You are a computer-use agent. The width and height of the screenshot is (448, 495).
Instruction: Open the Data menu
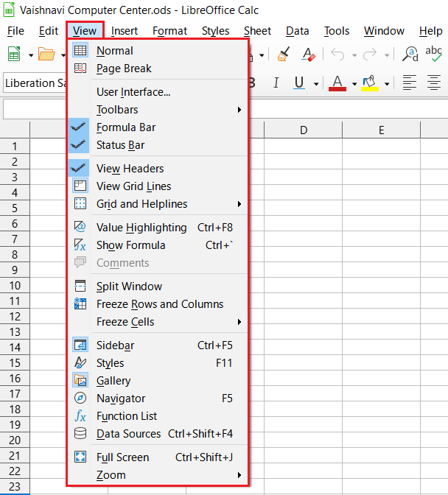tap(298, 31)
